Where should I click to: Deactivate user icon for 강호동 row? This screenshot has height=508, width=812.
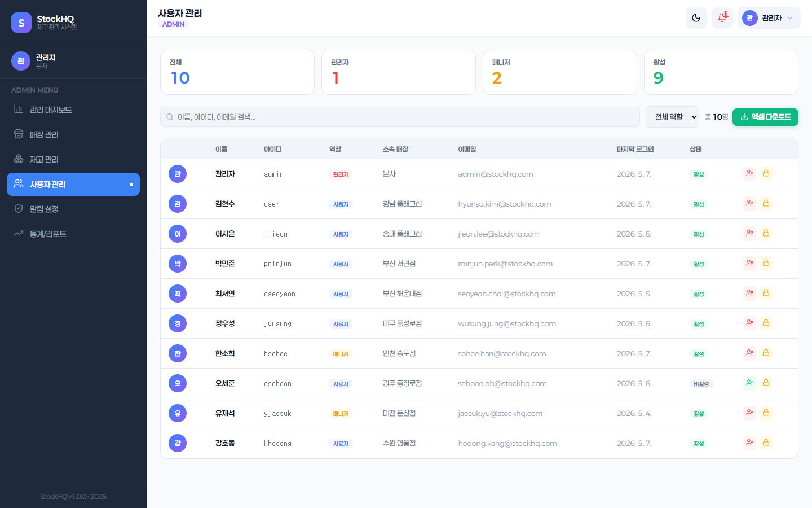point(749,443)
